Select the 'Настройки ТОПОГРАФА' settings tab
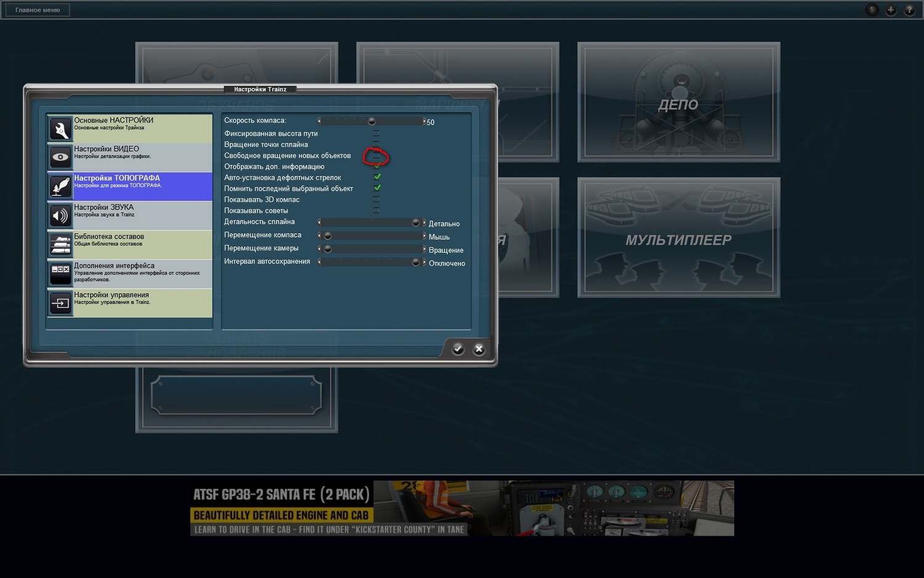This screenshot has width=924, height=578. 130,186
